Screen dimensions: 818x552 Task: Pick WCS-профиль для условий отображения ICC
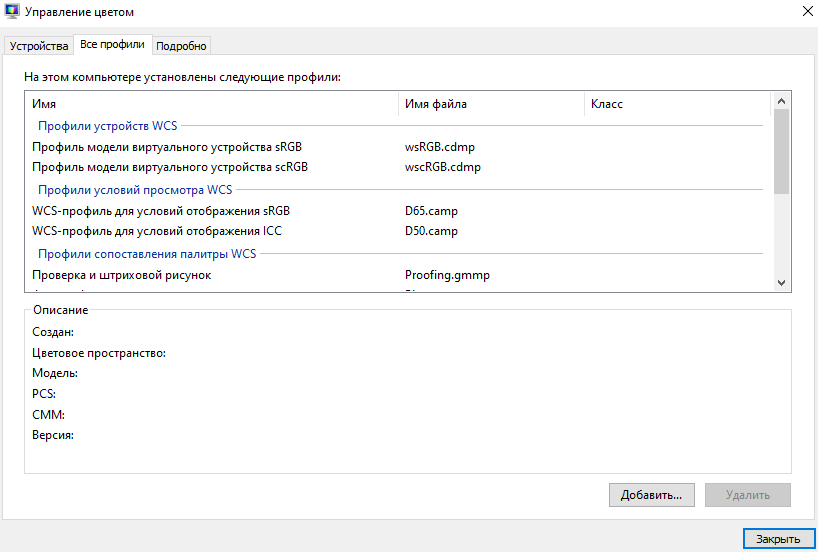156,231
